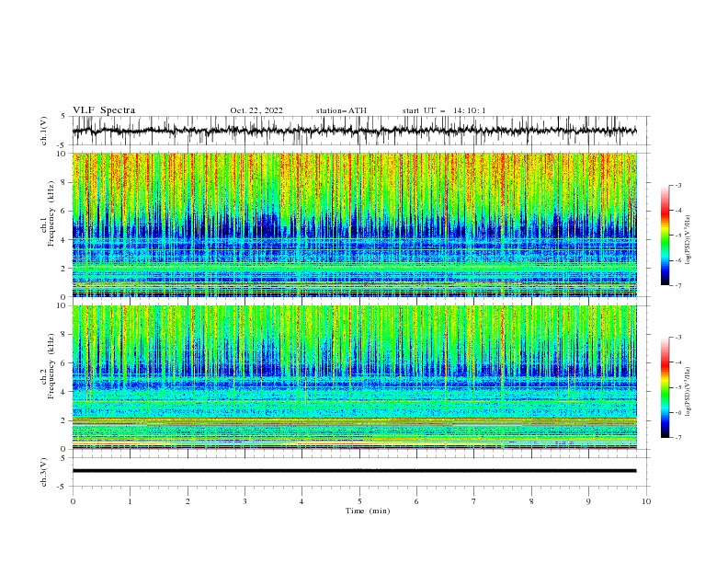The image size is (728, 563).
Task: Select the "start UT = 14:10:1" header text
Action: (x=444, y=110)
